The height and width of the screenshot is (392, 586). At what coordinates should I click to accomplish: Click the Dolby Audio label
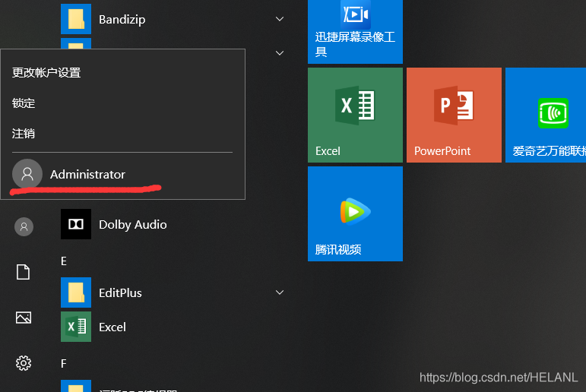(133, 225)
